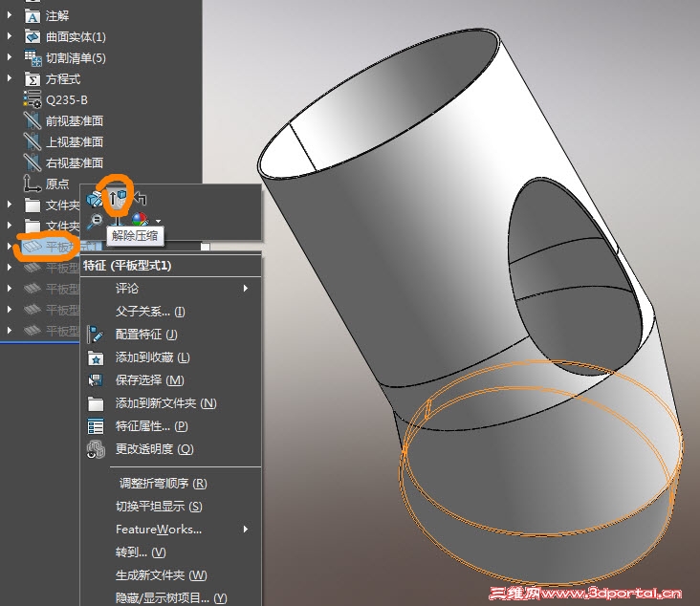Select the Q235-B material icon
Viewport: 700px width, 606px height.
pyautogui.click(x=33, y=99)
